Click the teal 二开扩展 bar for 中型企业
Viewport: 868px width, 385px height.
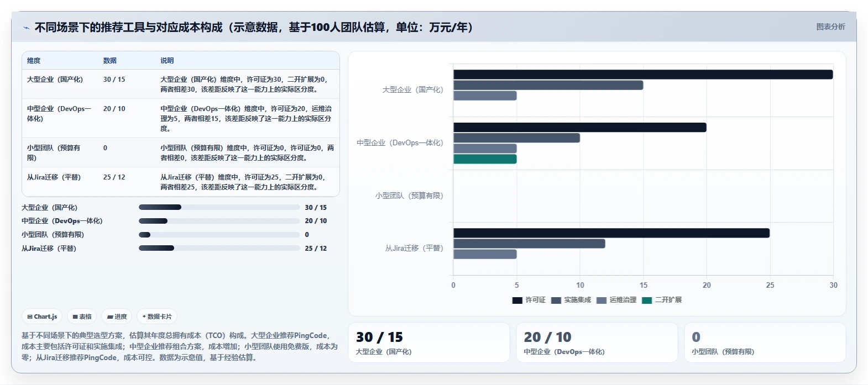point(485,159)
